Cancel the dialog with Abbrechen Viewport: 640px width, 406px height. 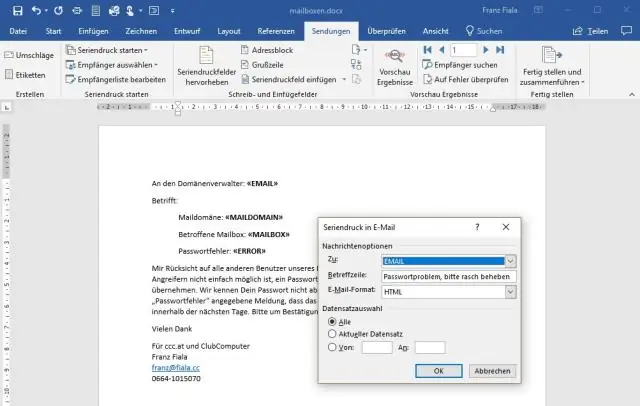click(x=492, y=371)
